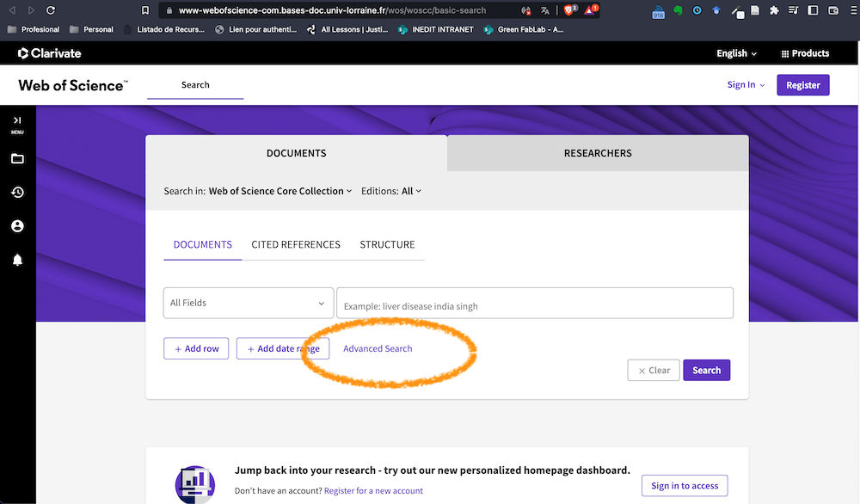Open search history icon in sidebar
The width and height of the screenshot is (860, 504).
click(17, 193)
